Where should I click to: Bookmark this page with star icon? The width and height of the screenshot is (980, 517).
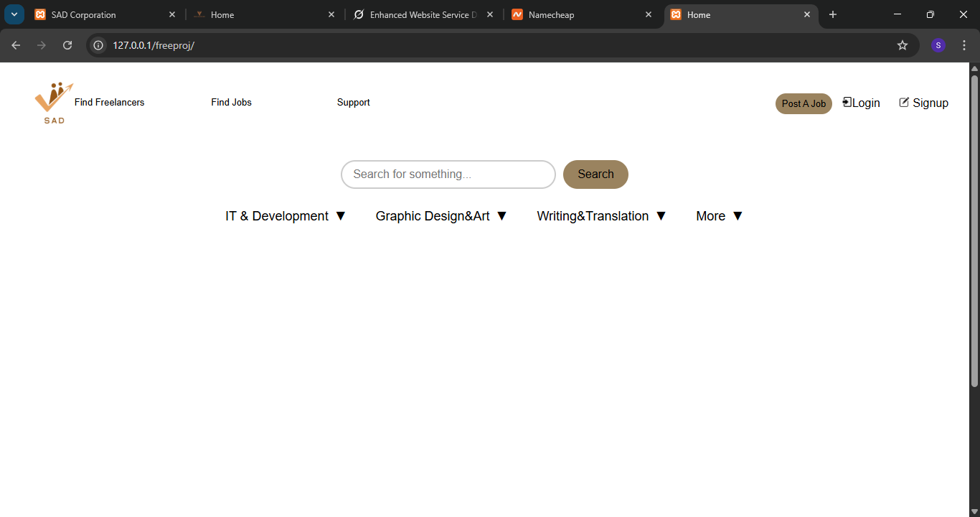coord(903,45)
